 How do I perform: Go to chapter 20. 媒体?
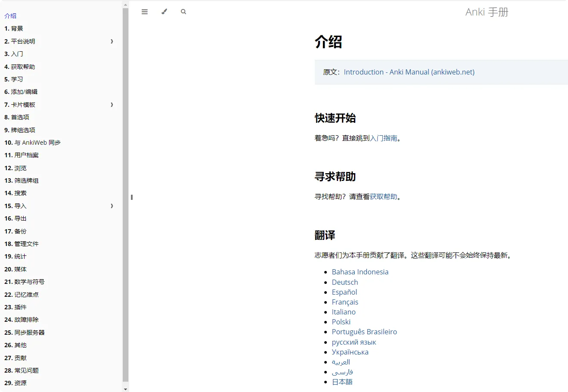pos(16,269)
